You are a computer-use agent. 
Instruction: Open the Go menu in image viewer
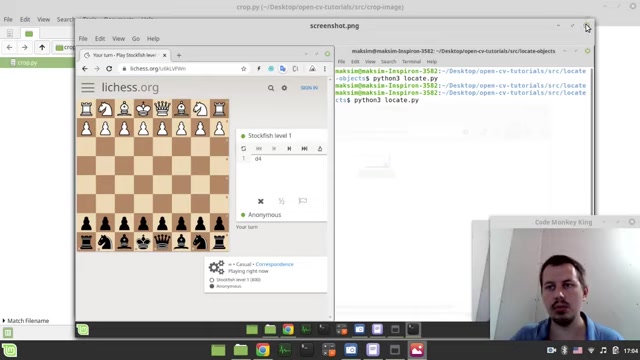coord(136,39)
